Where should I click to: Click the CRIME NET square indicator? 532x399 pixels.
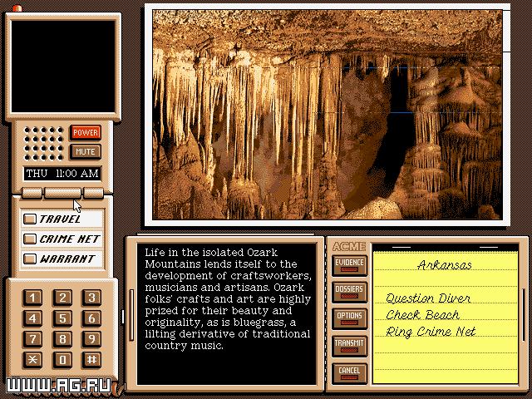30,239
